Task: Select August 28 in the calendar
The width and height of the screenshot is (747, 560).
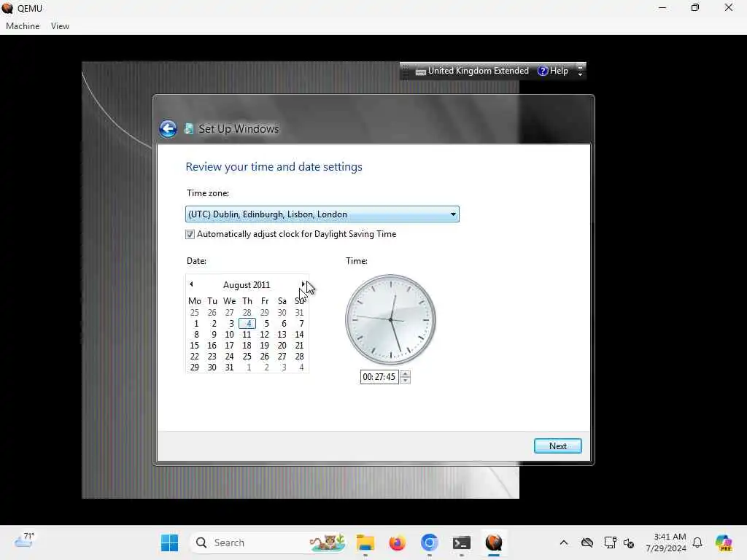Action: pos(299,357)
